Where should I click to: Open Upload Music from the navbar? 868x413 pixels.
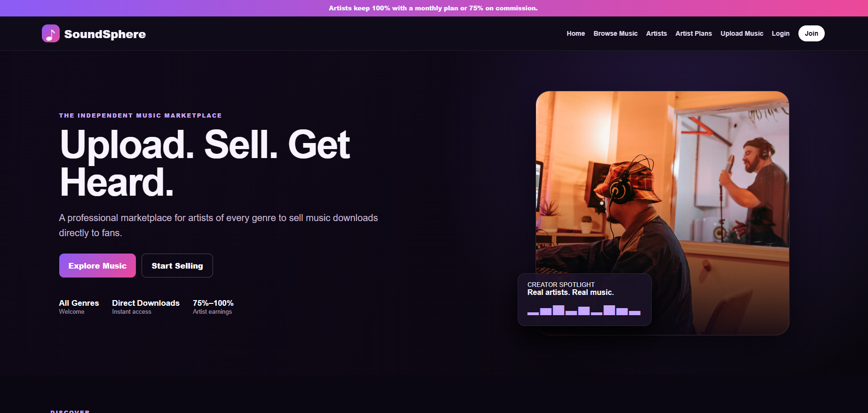coord(742,33)
